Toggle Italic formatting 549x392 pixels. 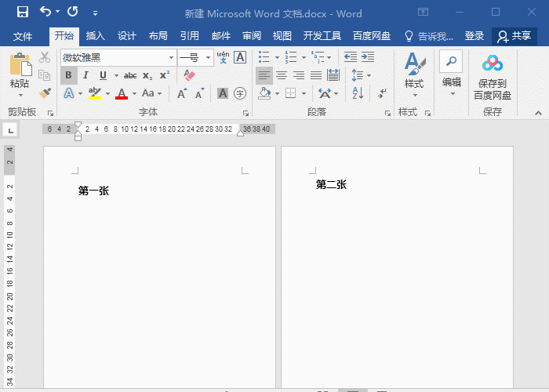tap(86, 75)
